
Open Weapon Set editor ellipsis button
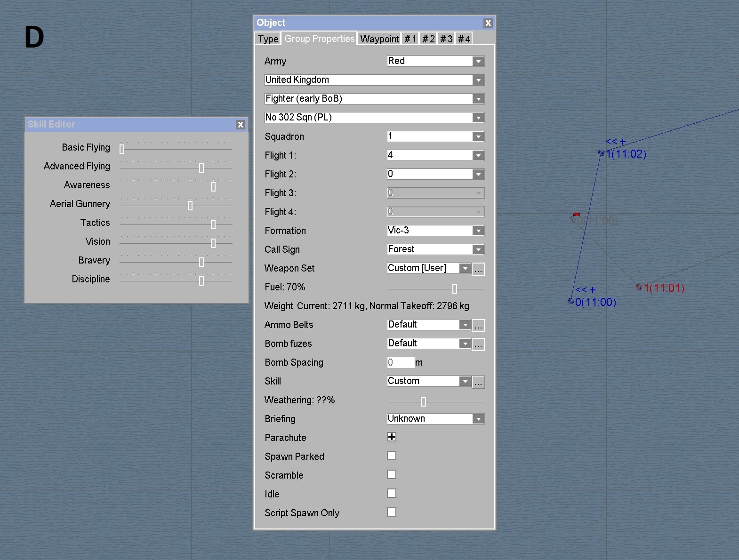coord(478,269)
